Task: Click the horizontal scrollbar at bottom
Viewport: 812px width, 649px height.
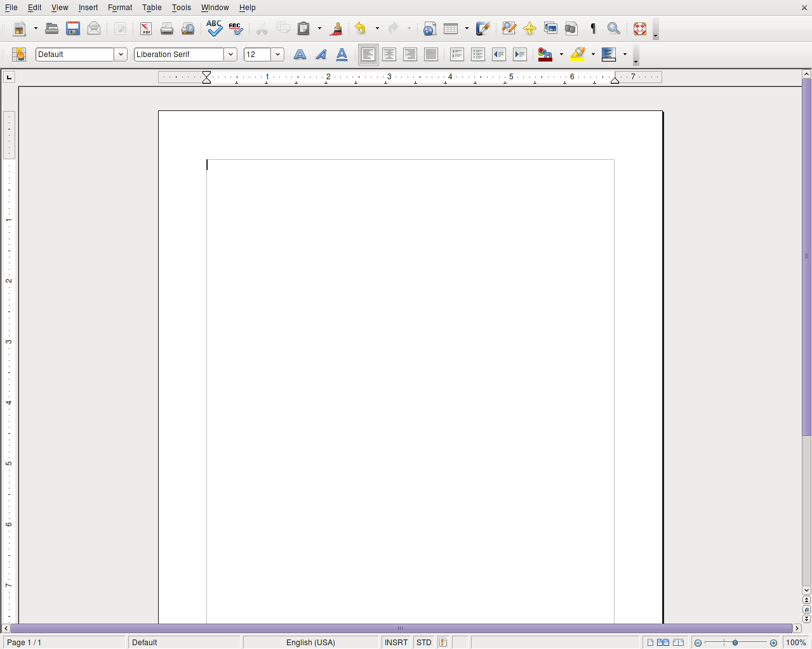Action: (x=400, y=629)
